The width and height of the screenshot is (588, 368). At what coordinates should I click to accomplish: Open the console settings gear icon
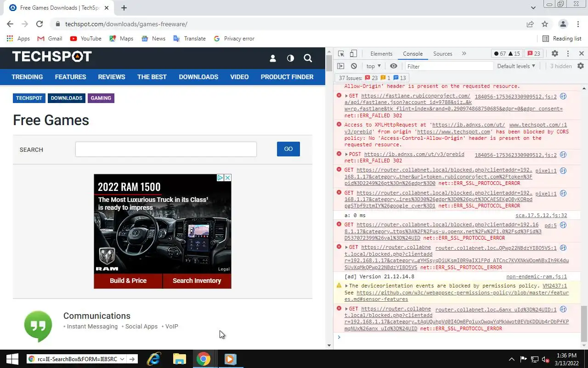coord(581,66)
